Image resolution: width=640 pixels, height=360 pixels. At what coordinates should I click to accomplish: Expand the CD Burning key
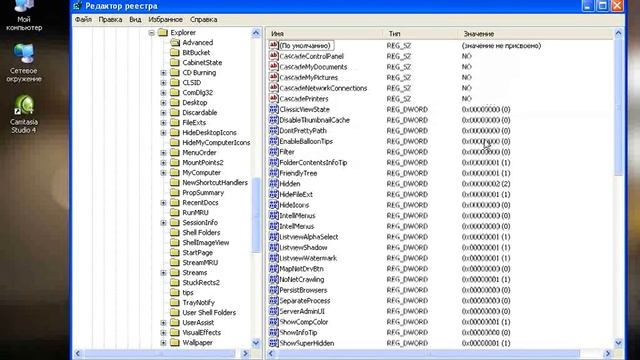coord(163,73)
